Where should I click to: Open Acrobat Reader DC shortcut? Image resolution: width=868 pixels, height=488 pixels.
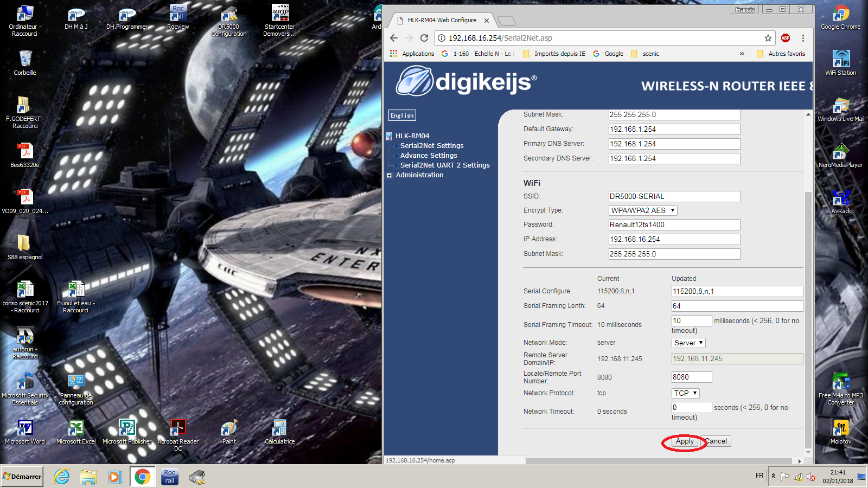[178, 435]
